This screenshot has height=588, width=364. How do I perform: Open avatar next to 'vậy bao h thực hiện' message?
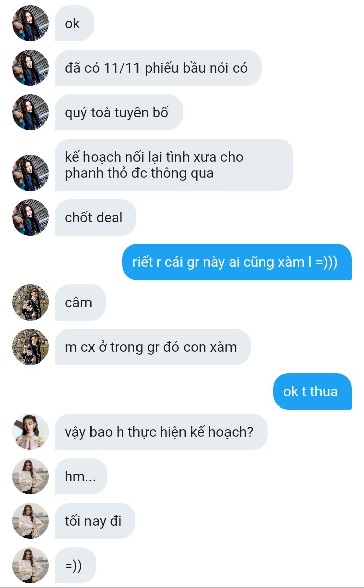pyautogui.click(x=30, y=432)
